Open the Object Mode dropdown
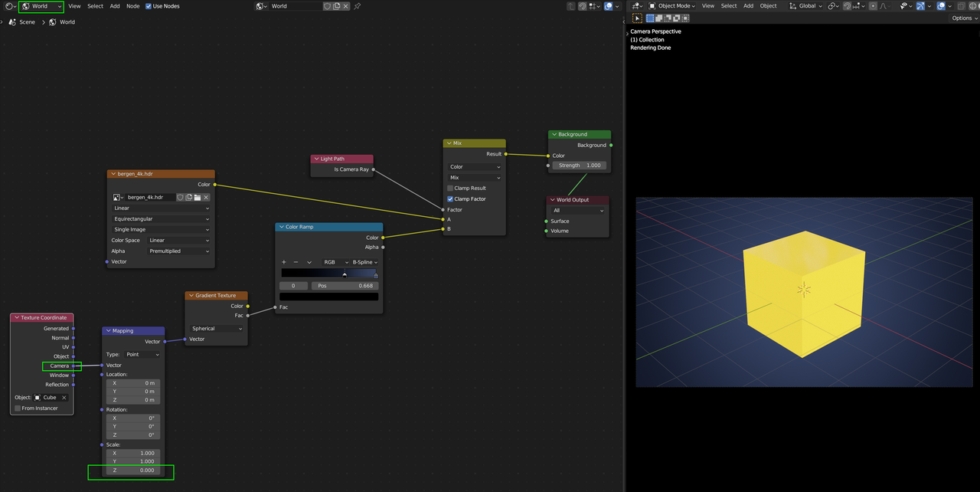Screen dimensions: 980x492 671,6
